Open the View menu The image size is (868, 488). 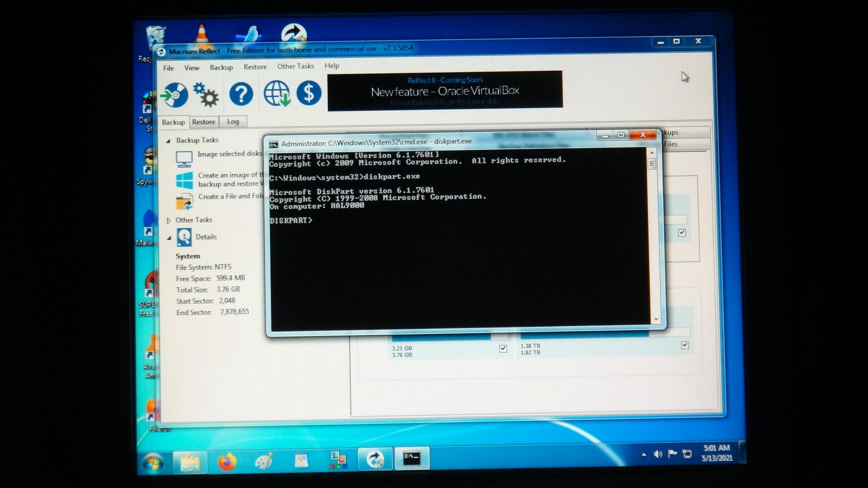[192, 68]
